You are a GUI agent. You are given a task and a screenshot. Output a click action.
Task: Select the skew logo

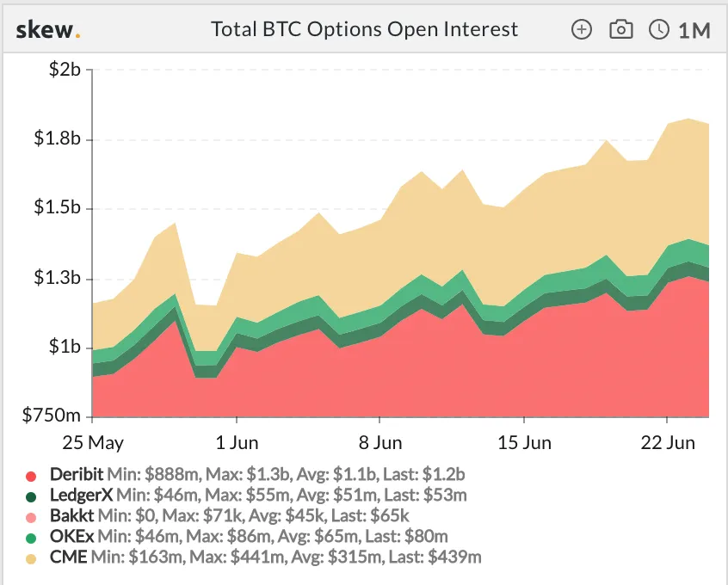point(47,28)
